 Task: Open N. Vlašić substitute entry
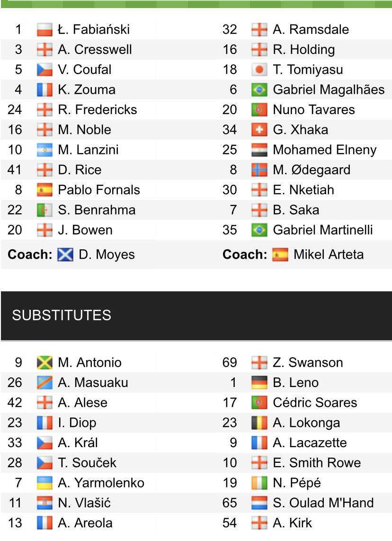(84, 503)
